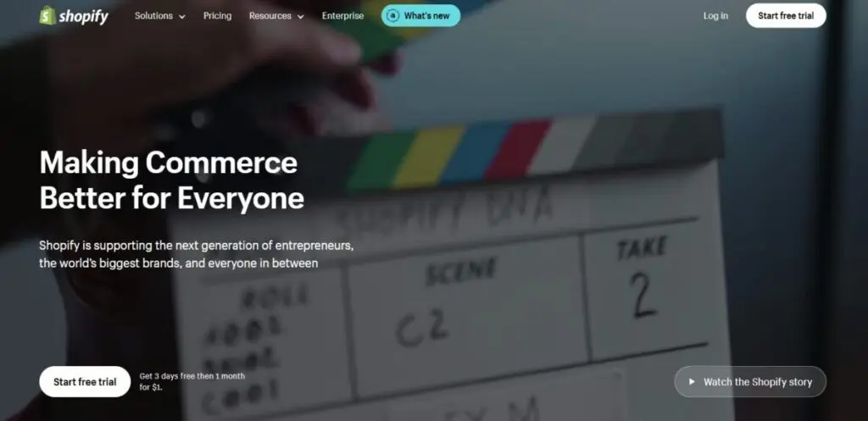
Task: Click the circular icon in What's new
Action: pyautogui.click(x=393, y=15)
